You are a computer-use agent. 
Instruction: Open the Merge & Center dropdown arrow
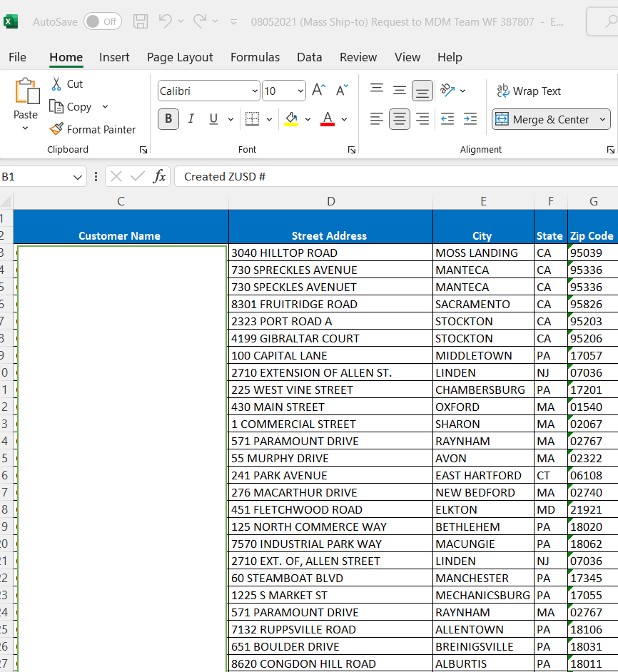point(603,119)
